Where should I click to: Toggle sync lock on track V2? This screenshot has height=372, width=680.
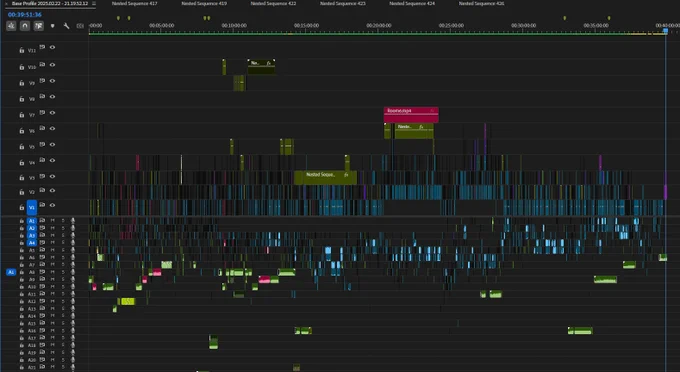42,190
